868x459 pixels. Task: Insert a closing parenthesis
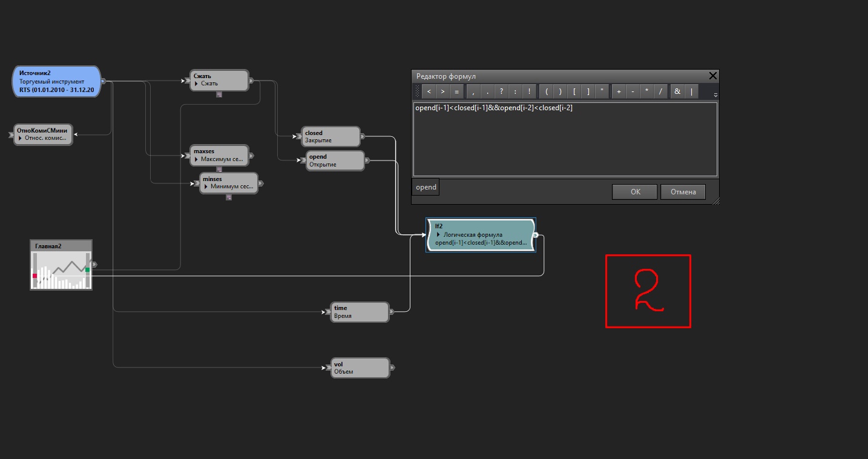(x=561, y=91)
